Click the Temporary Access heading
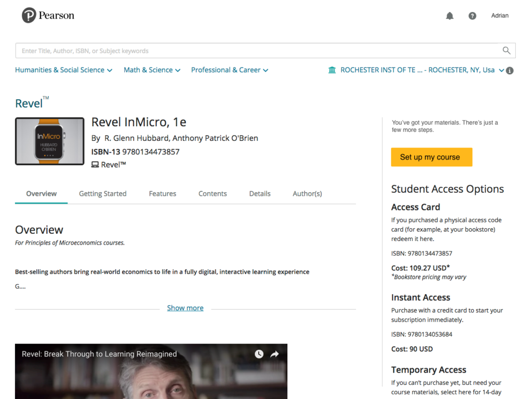 429,370
